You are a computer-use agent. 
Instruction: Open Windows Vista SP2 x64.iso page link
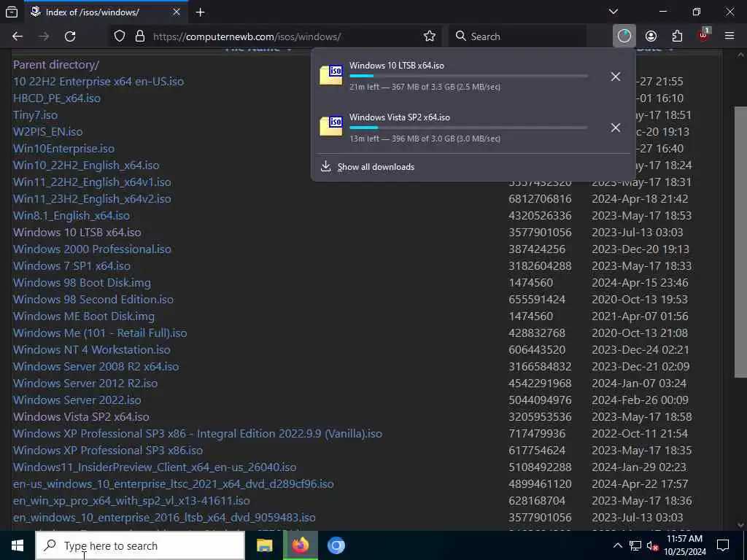pos(81,416)
